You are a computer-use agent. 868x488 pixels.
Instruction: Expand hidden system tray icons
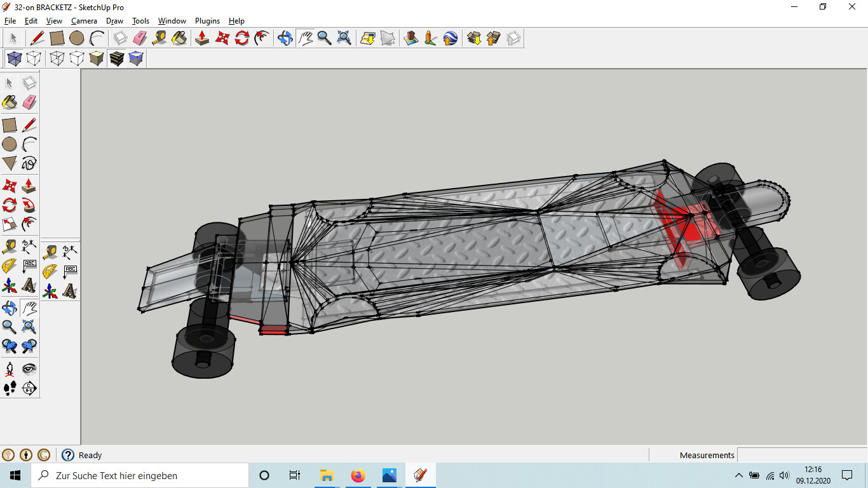[x=738, y=475]
